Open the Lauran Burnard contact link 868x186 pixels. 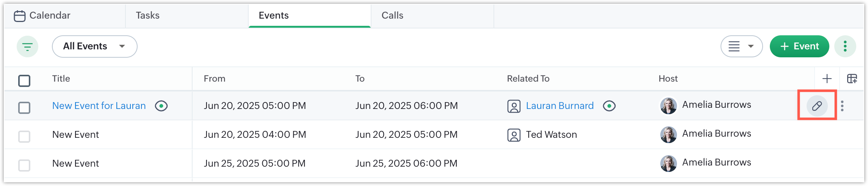coord(559,106)
